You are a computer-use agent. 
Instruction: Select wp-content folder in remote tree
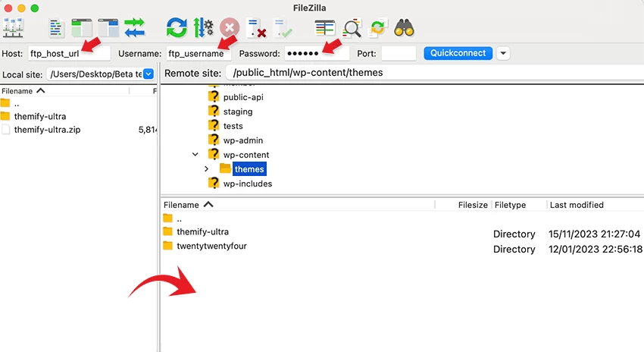[x=246, y=155]
